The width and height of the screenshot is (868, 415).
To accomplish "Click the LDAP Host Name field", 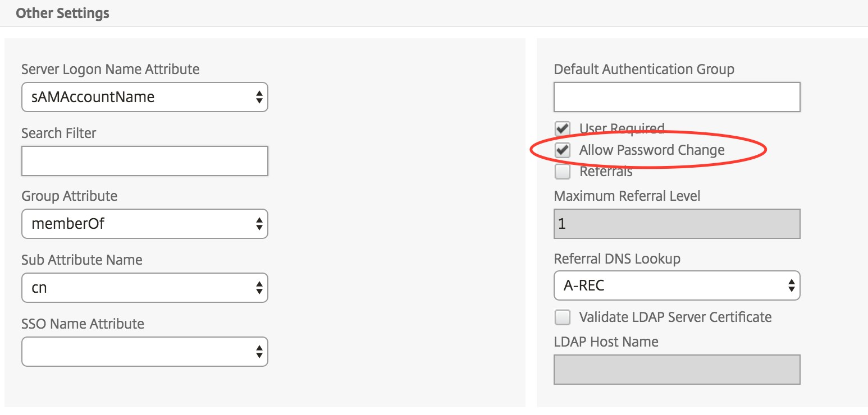I will [677, 370].
